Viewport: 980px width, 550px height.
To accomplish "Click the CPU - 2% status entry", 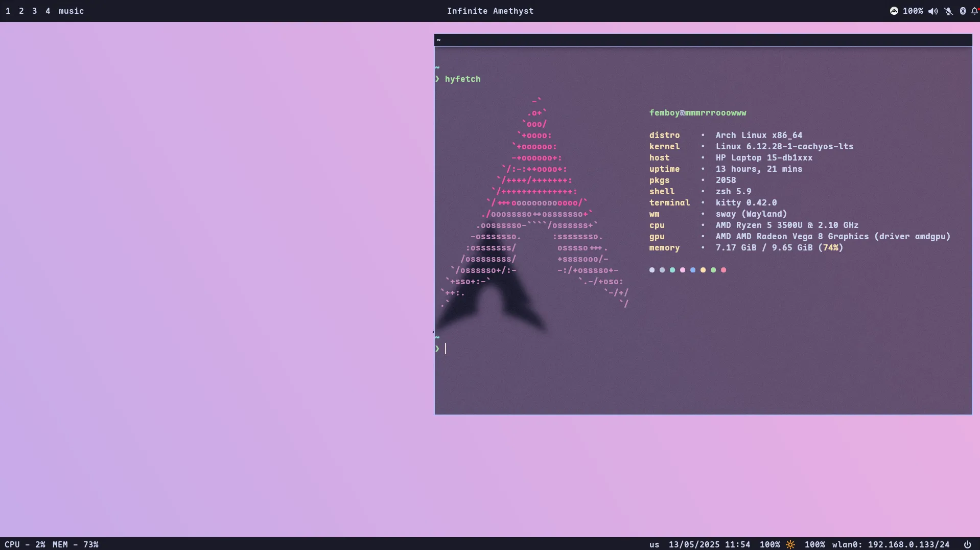I will coord(25,544).
